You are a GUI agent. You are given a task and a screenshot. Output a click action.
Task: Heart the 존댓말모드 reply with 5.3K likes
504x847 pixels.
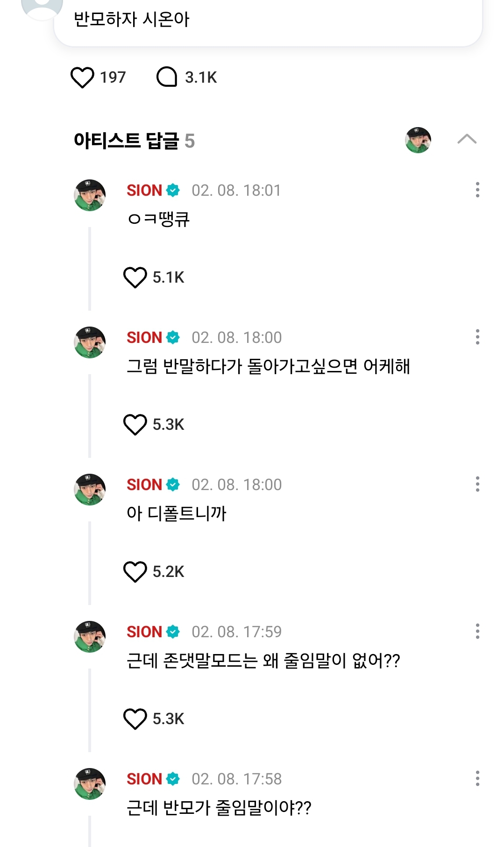point(135,719)
